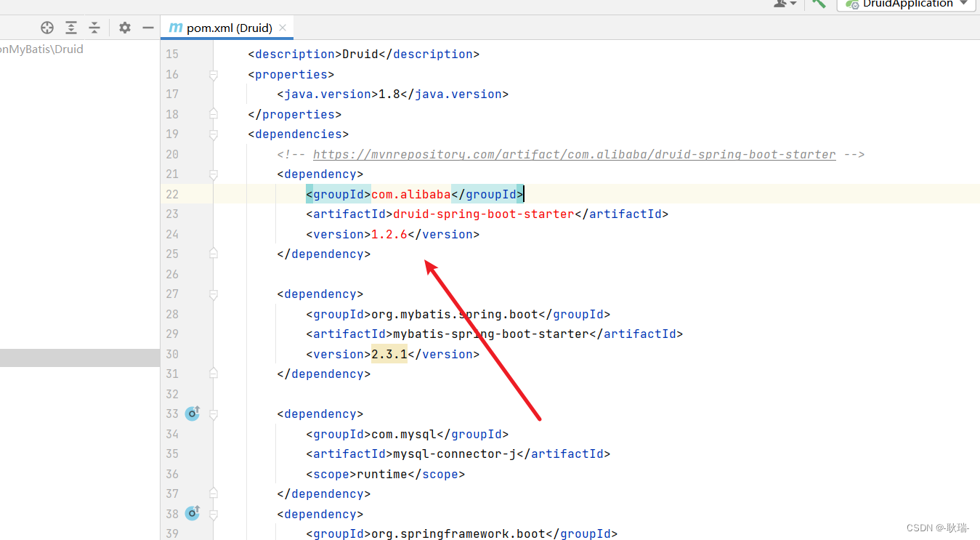
Task: Close the pom.xml (Druid) tab
Action: [x=283, y=28]
